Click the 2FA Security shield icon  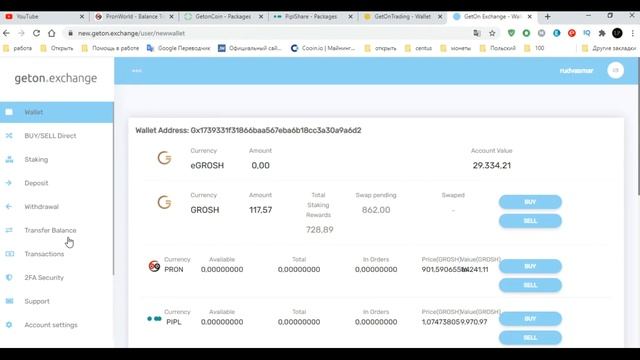[9, 278]
